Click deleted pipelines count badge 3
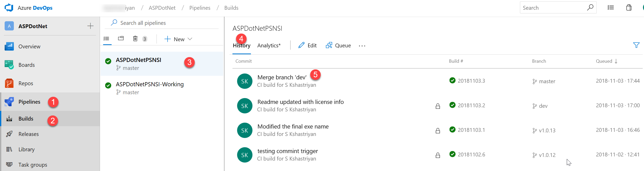This screenshot has width=644, height=171. click(145, 39)
